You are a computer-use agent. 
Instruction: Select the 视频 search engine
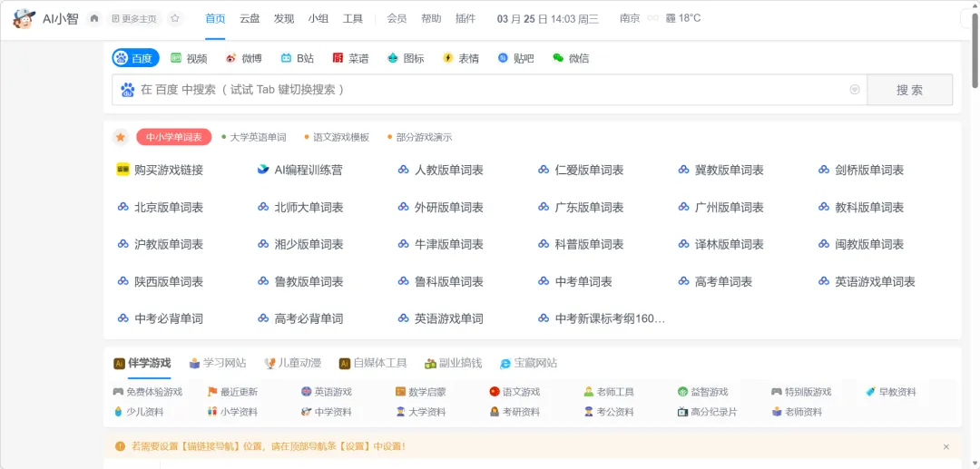click(x=189, y=58)
